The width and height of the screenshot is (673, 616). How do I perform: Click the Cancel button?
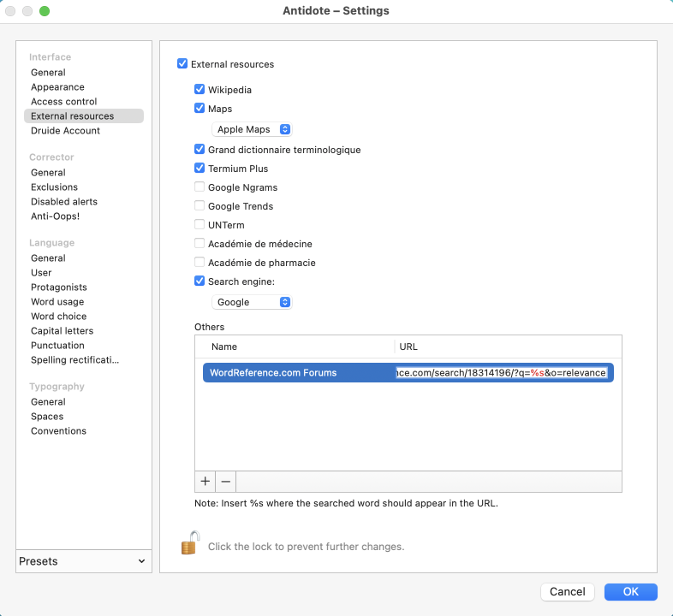coord(567,591)
